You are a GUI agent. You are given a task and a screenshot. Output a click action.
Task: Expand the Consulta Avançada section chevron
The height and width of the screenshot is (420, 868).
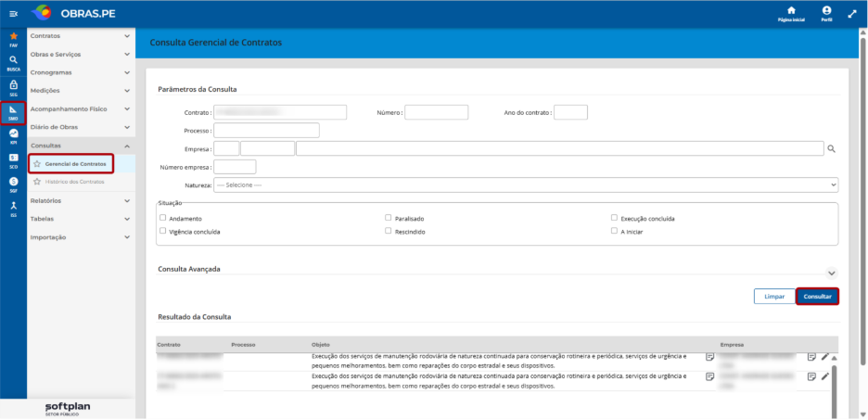[x=832, y=273]
